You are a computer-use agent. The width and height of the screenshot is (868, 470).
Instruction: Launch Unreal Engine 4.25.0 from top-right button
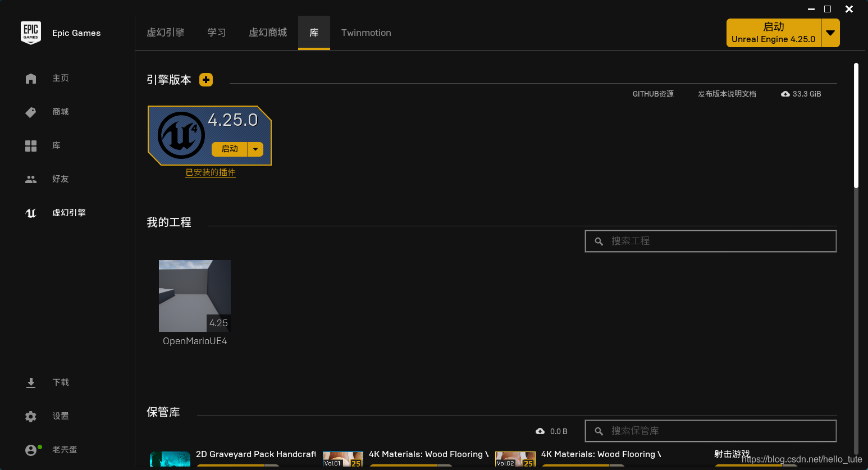coord(774,33)
